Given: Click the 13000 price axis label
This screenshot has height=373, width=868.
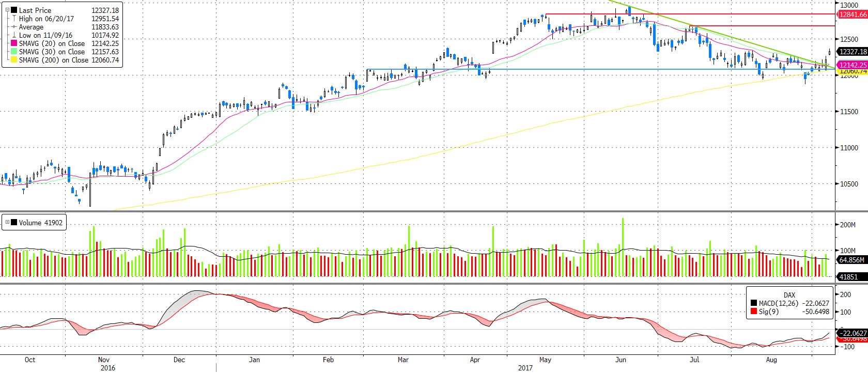Looking at the screenshot, I should [849, 5].
